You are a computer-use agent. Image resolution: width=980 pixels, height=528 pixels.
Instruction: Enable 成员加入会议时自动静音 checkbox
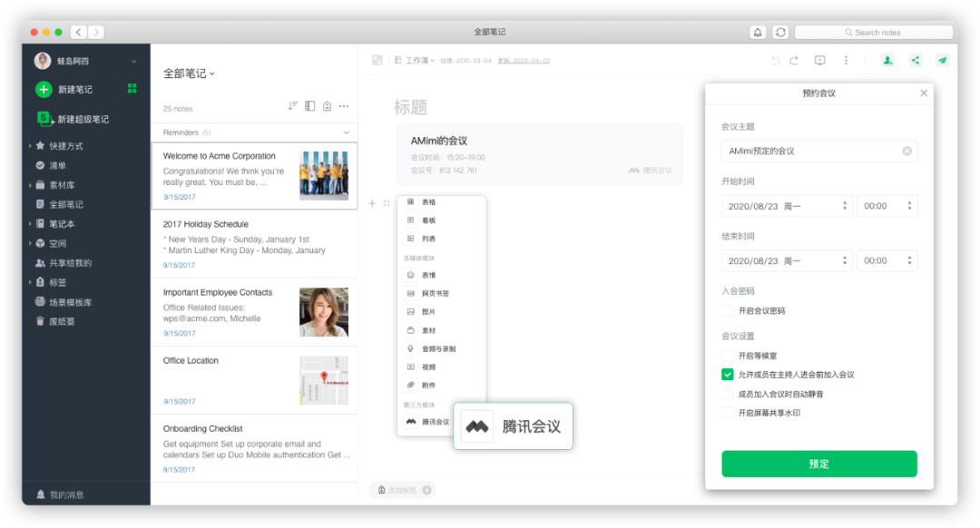pyautogui.click(x=728, y=395)
